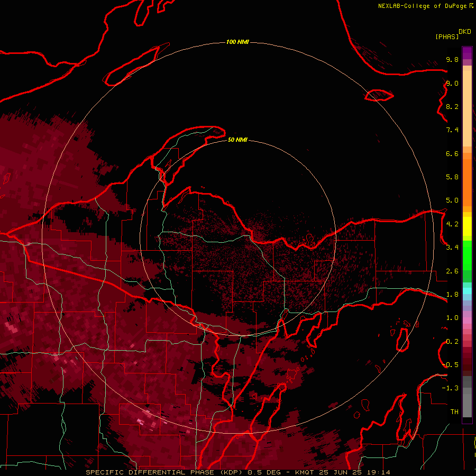Click the 6.6 value on the color scale
The width and height of the screenshot is (476, 476).
(x=452, y=153)
